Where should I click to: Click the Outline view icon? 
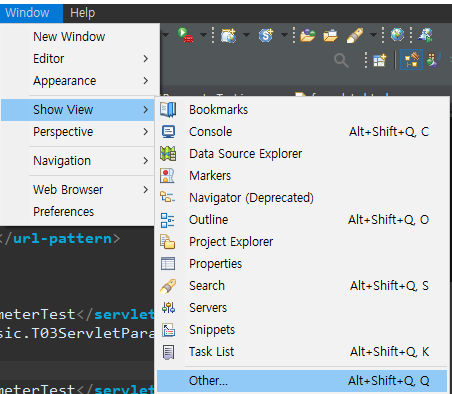coord(167,220)
